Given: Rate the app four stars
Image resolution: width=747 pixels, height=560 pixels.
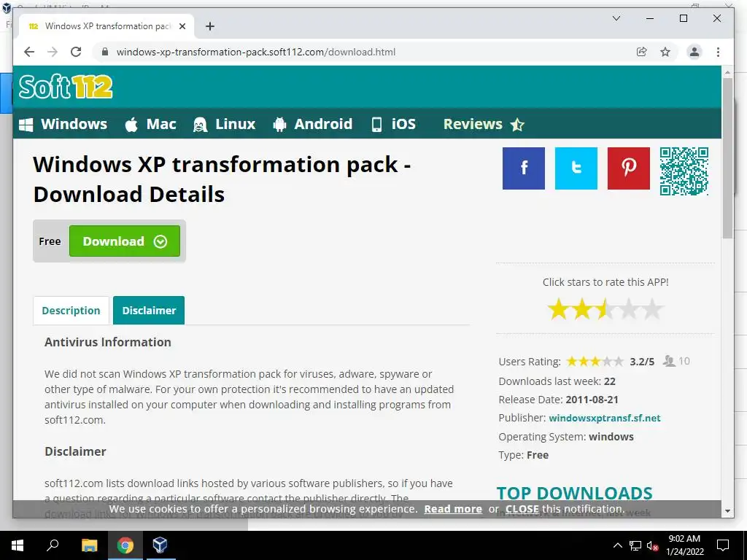Looking at the screenshot, I should point(628,309).
